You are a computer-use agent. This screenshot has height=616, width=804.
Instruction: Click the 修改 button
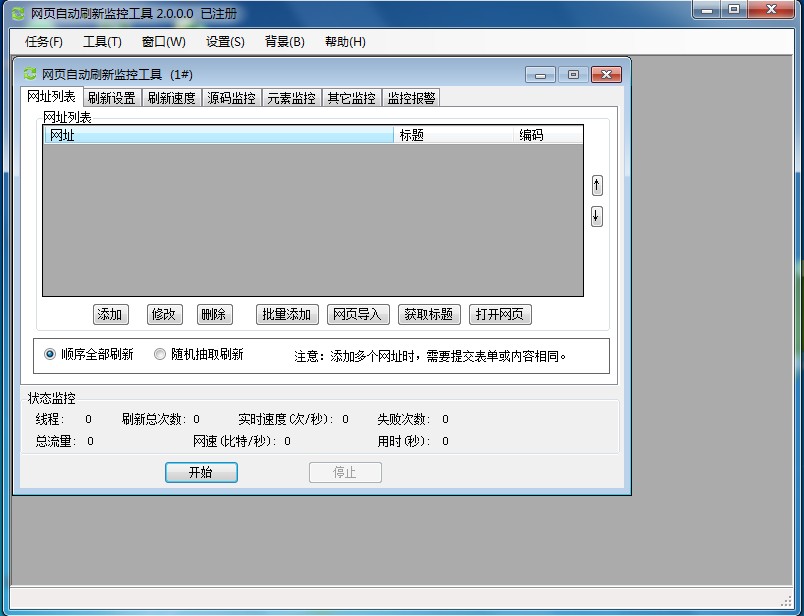[x=164, y=314]
